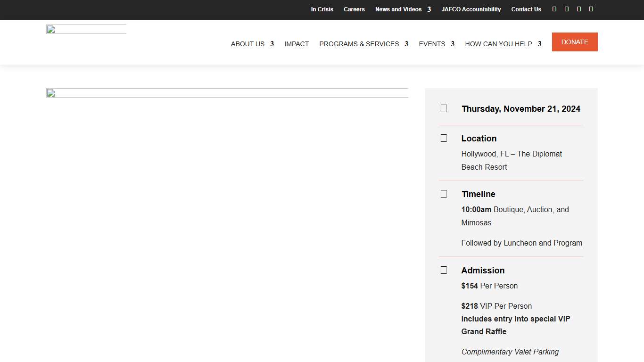
Task: Expand the Programs & Services dropdown
Action: (363, 44)
